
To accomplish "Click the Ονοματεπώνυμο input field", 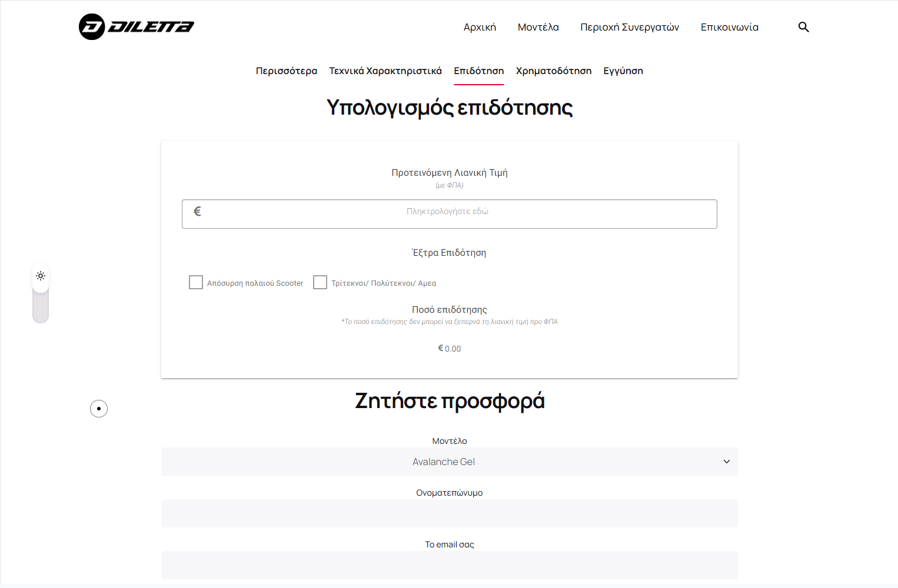I will coord(450,513).
